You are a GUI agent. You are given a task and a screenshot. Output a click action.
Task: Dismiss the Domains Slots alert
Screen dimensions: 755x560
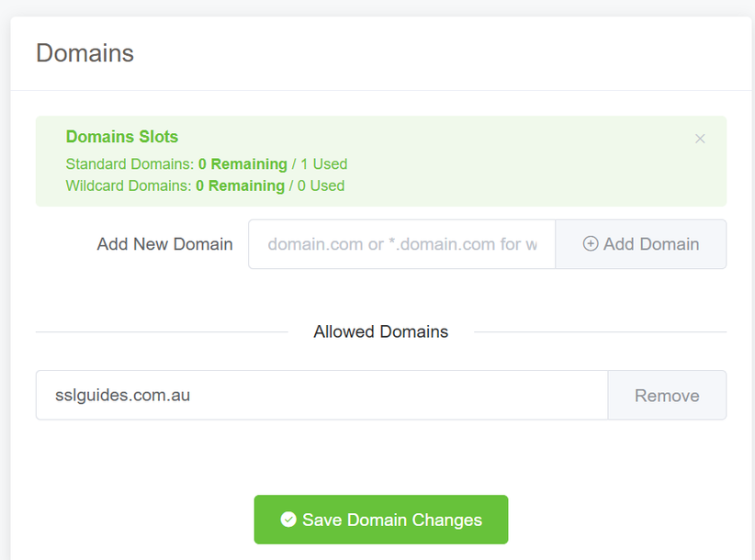click(700, 139)
